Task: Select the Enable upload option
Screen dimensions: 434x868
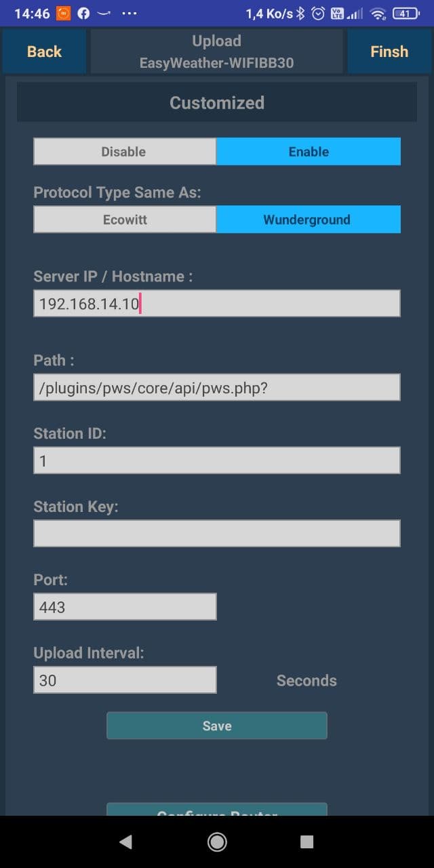Action: [309, 152]
